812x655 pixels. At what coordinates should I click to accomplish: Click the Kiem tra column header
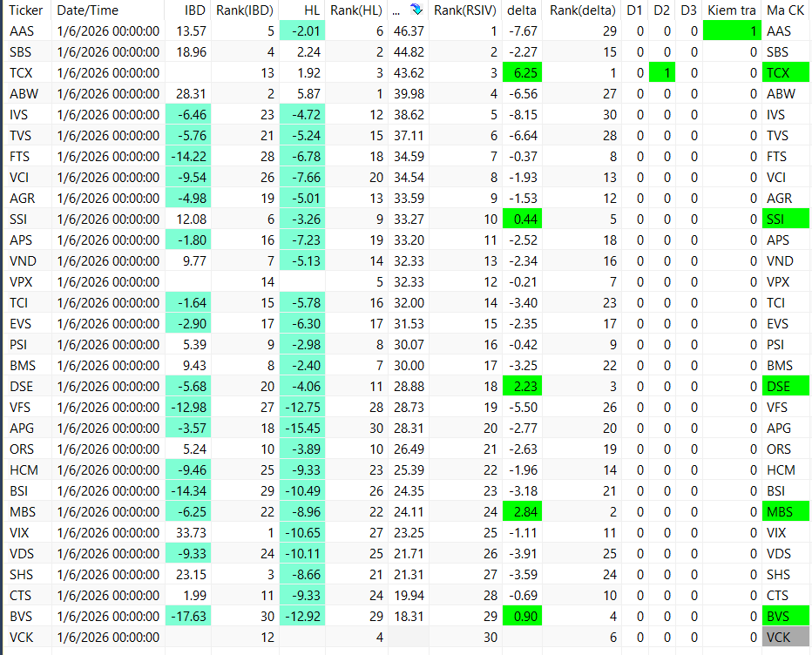click(x=732, y=10)
